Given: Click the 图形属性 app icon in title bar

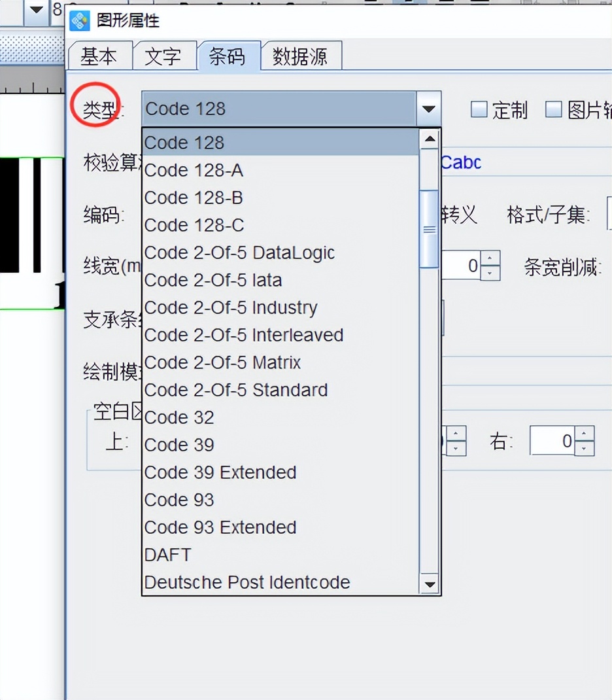Looking at the screenshot, I should pyautogui.click(x=78, y=21).
